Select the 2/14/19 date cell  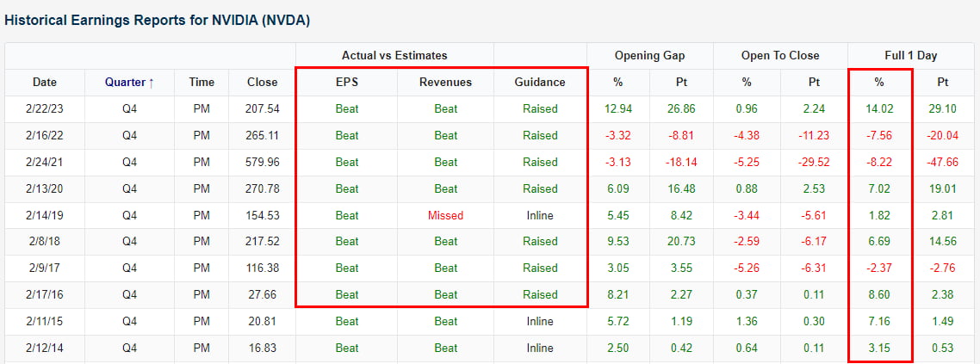pyautogui.click(x=45, y=215)
